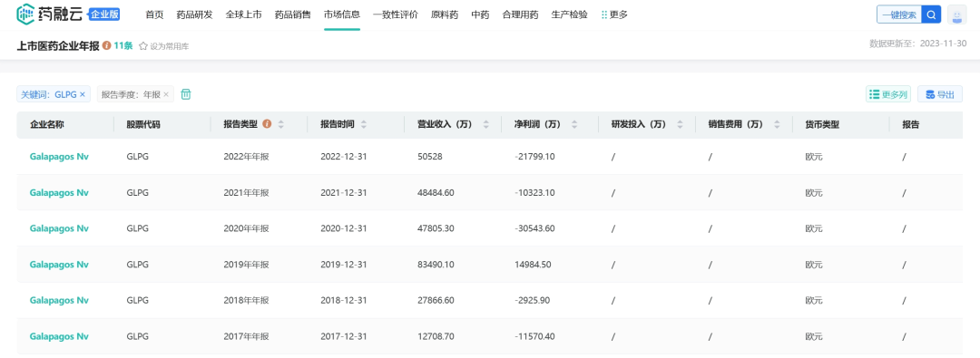This screenshot has width=980, height=358.
Task: Open the 更多 grid menu
Action: tap(614, 15)
